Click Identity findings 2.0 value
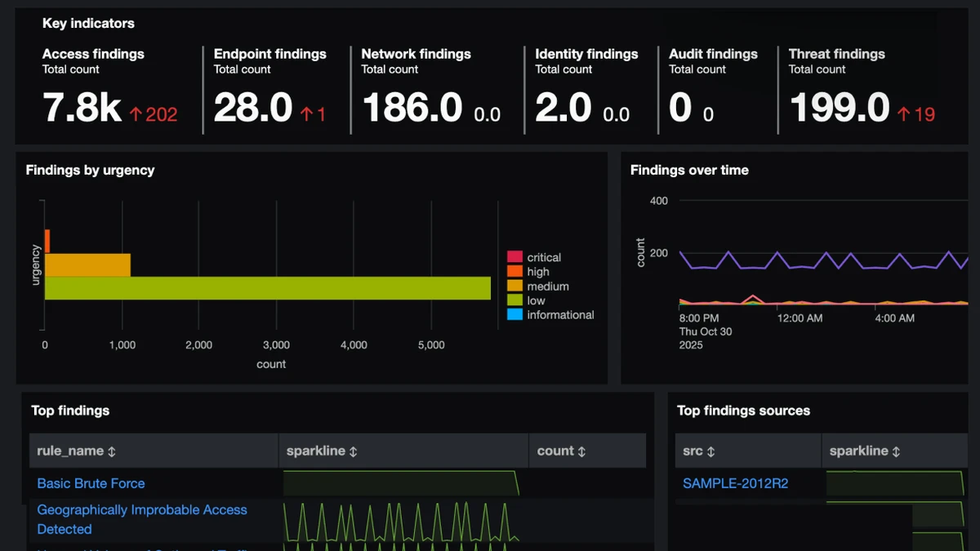The image size is (980, 551). click(563, 109)
